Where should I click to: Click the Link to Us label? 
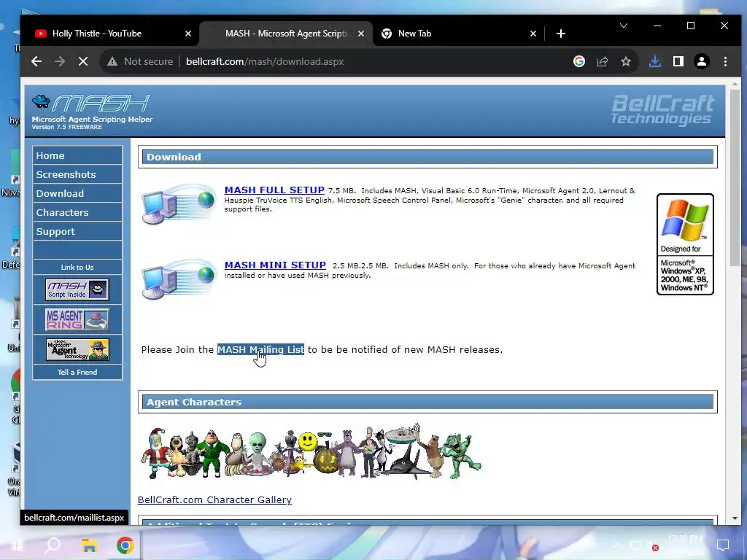click(77, 267)
